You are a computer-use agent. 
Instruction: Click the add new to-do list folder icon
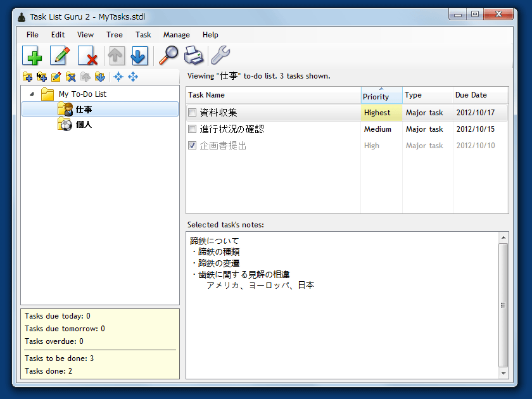pos(27,77)
